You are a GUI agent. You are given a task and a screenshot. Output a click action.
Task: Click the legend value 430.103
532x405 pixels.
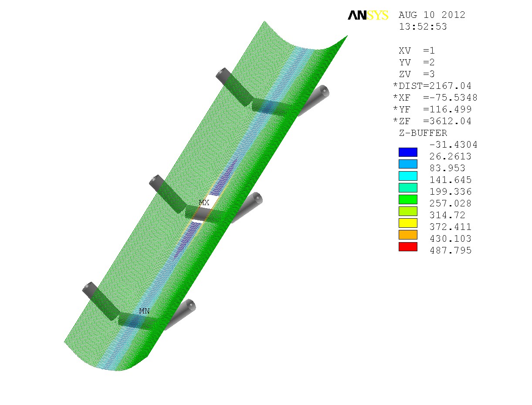click(451, 239)
